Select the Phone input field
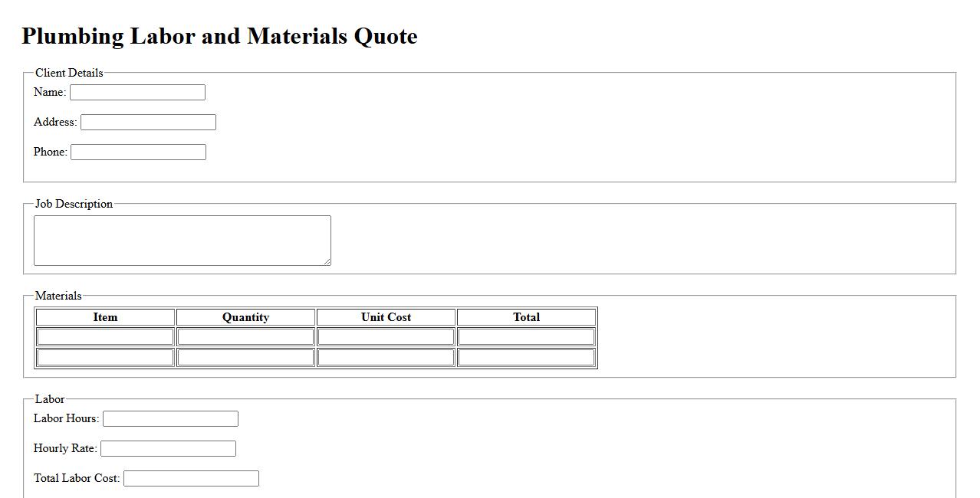The height and width of the screenshot is (498, 980). [138, 152]
